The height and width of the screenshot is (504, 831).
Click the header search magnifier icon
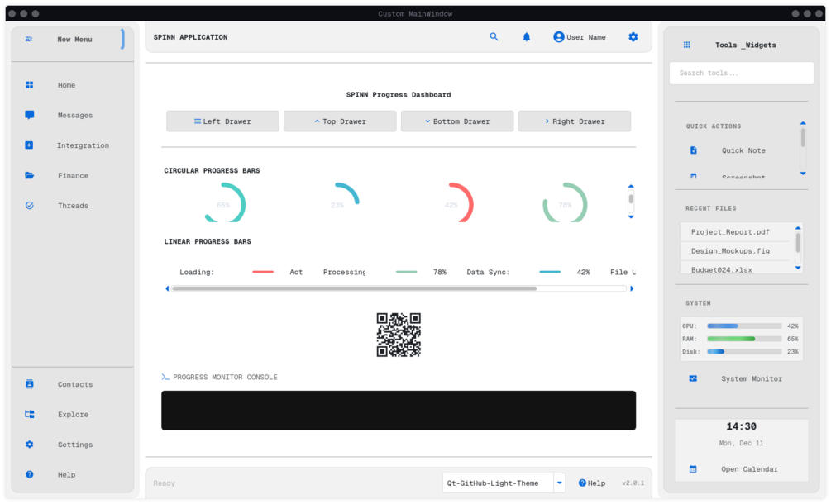coord(494,36)
